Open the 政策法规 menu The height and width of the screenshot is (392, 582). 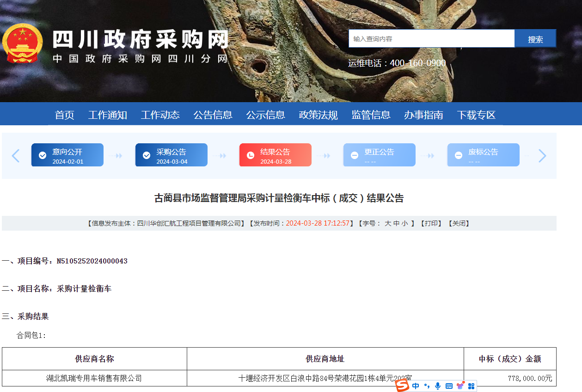(318, 115)
